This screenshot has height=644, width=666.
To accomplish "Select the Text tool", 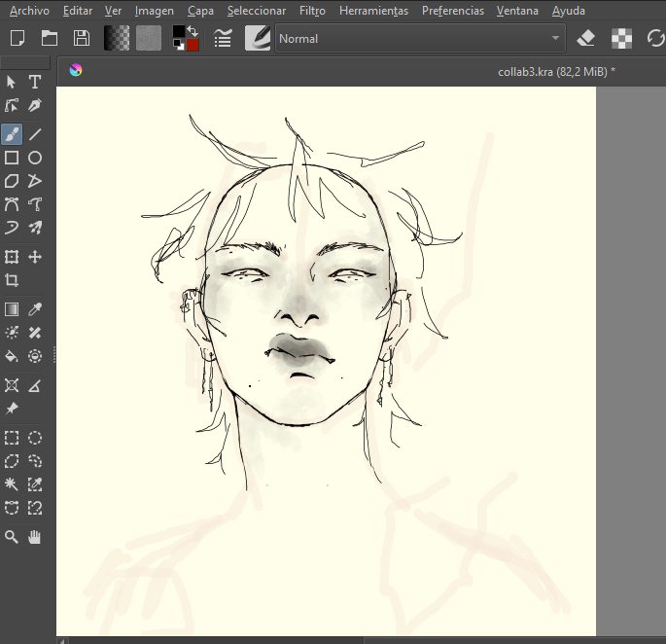I will pyautogui.click(x=35, y=82).
